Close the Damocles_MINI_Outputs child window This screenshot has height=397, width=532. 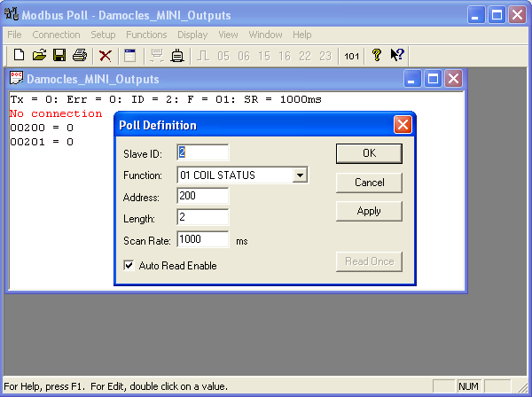pyautogui.click(x=454, y=79)
